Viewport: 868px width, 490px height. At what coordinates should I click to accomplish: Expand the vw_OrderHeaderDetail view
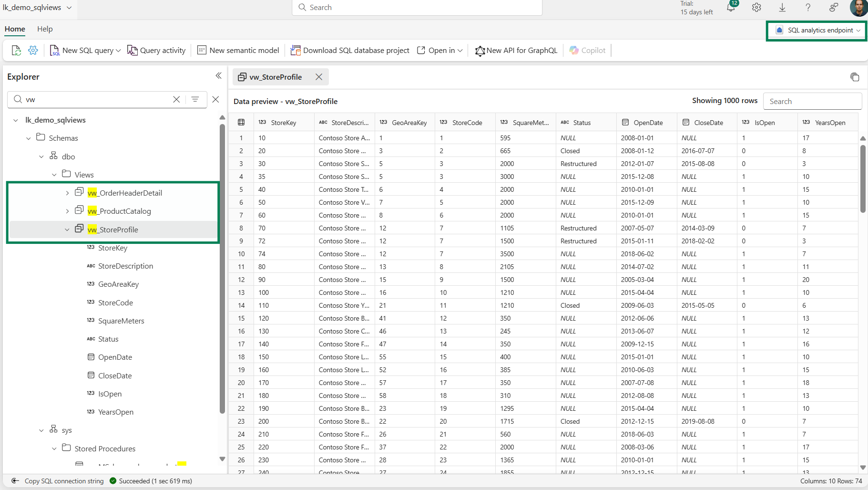67,193
